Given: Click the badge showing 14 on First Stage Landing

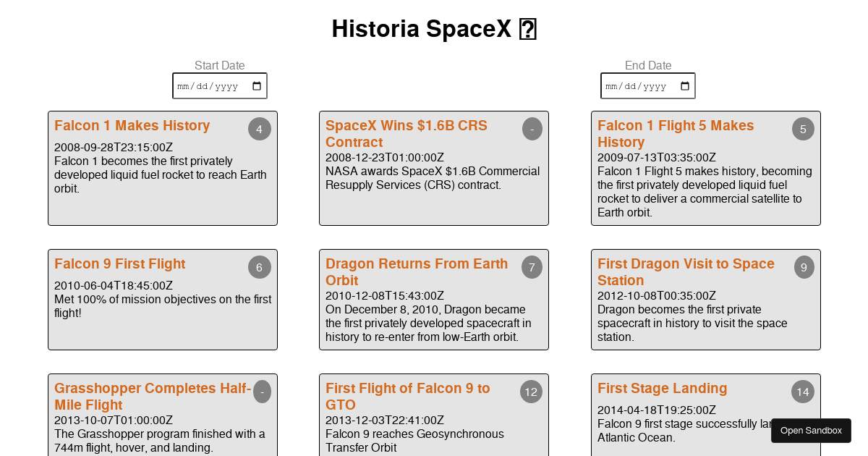Looking at the screenshot, I should tap(803, 392).
